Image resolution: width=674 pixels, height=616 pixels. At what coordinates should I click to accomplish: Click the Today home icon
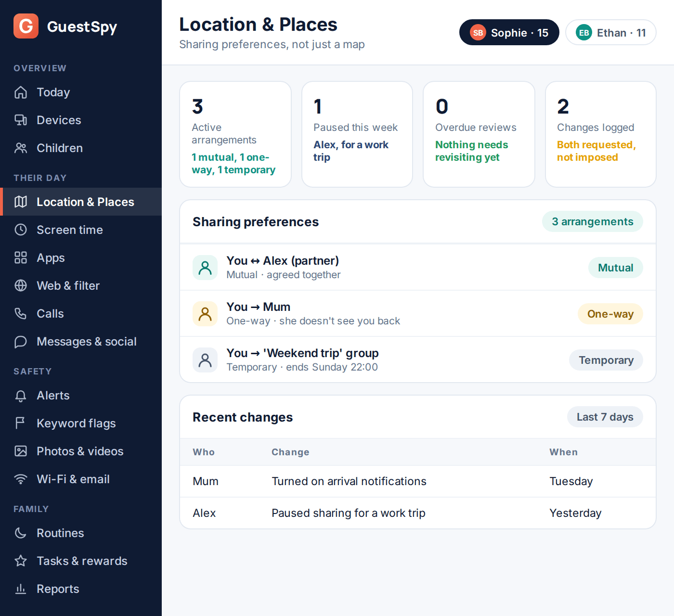pos(21,92)
